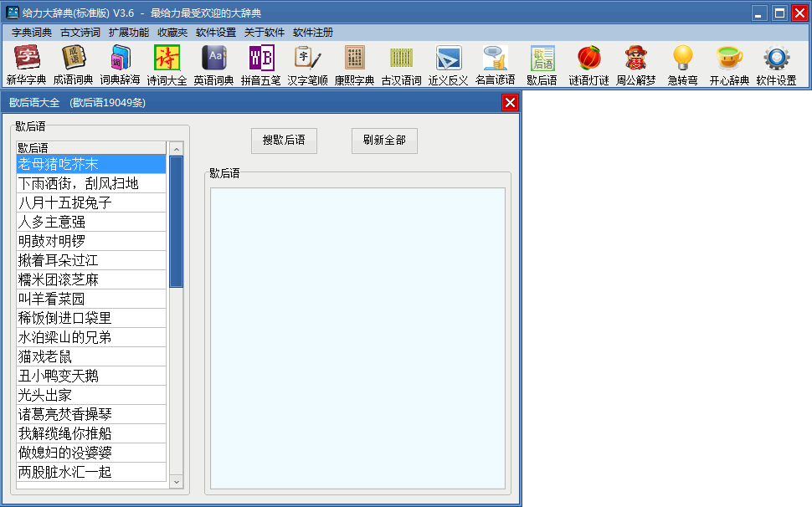Open the 谜语灯谜 riddles tool
Viewport: 812px width, 507px height.
point(588,64)
